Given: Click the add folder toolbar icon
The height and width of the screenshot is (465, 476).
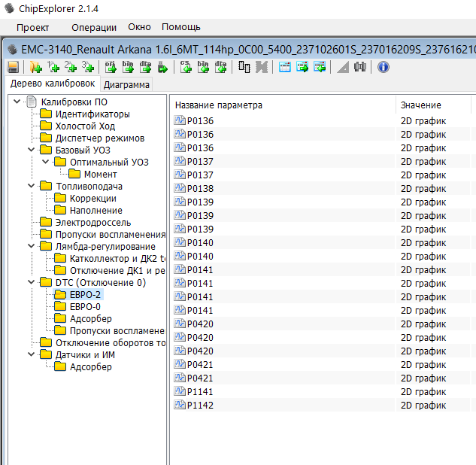Looking at the screenshot, I should click(x=35, y=67).
